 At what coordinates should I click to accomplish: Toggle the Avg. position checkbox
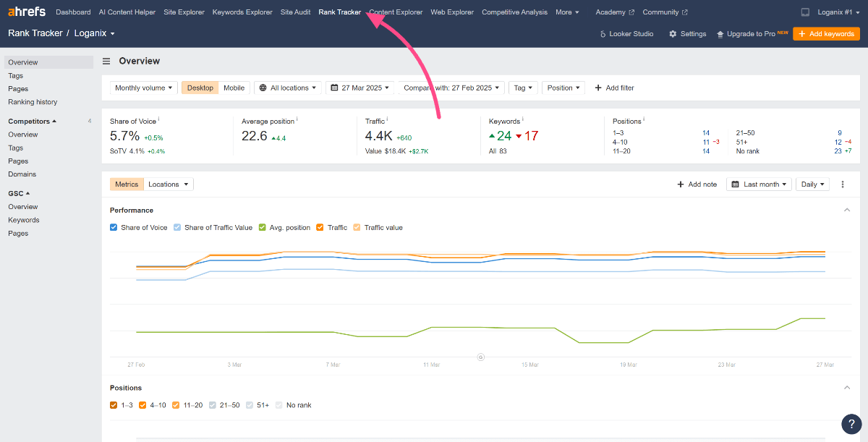(262, 227)
